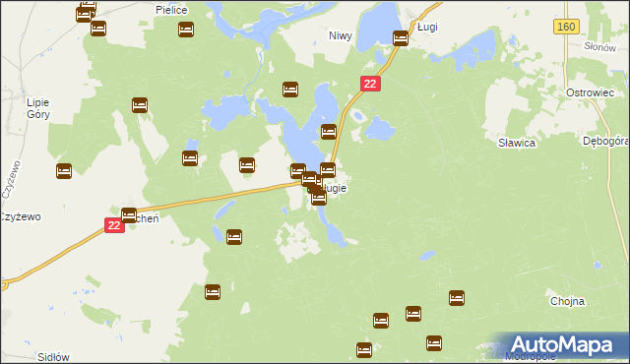The height and width of the screenshot is (364, 630).
Task: Click the Niwy village label
Action: click(341, 35)
